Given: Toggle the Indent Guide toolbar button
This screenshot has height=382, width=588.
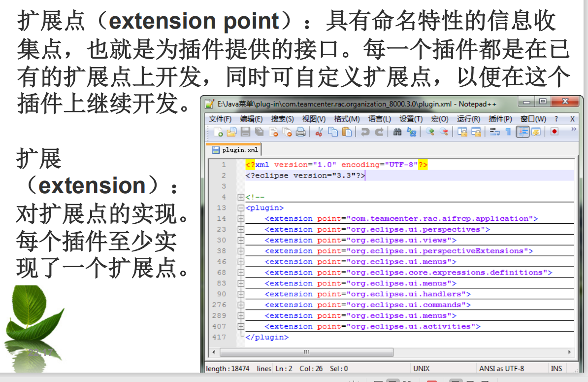Looking at the screenshot, I should 523,132.
